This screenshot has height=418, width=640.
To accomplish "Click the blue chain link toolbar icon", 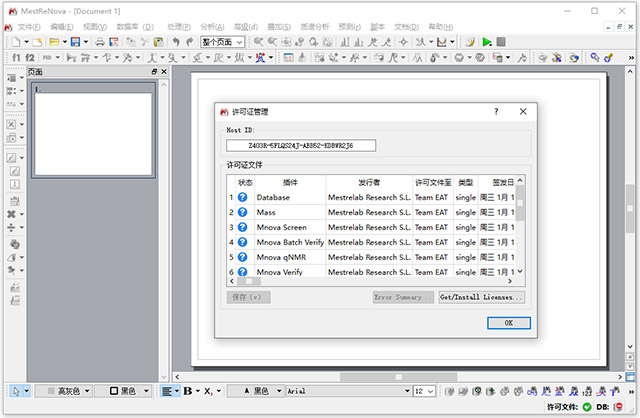I will click(595, 58).
